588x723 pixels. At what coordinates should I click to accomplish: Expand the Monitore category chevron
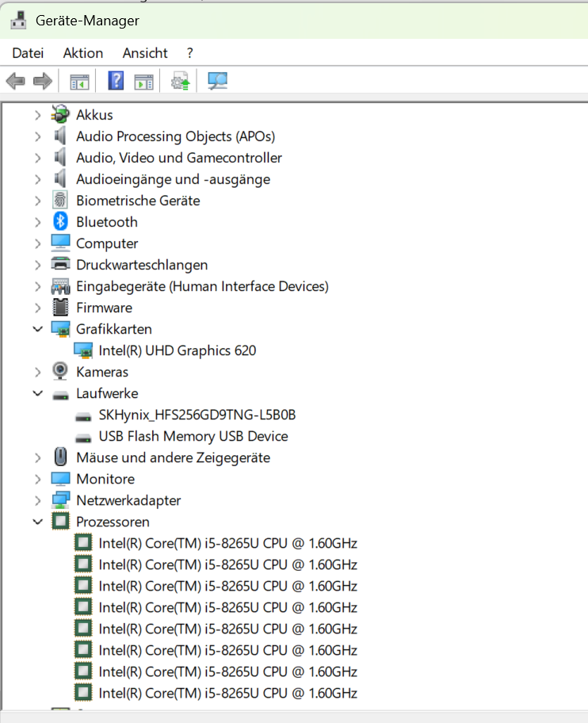pyautogui.click(x=37, y=479)
